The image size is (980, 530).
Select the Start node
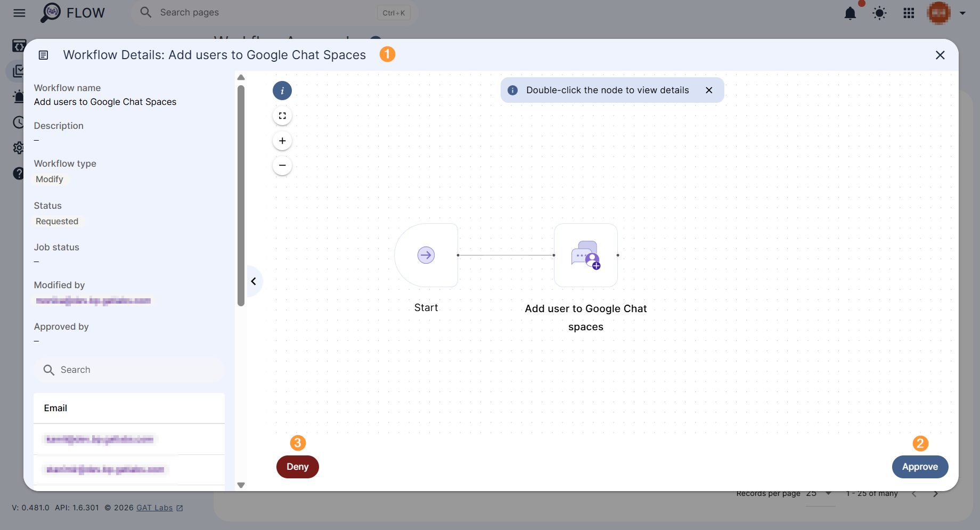coord(426,255)
